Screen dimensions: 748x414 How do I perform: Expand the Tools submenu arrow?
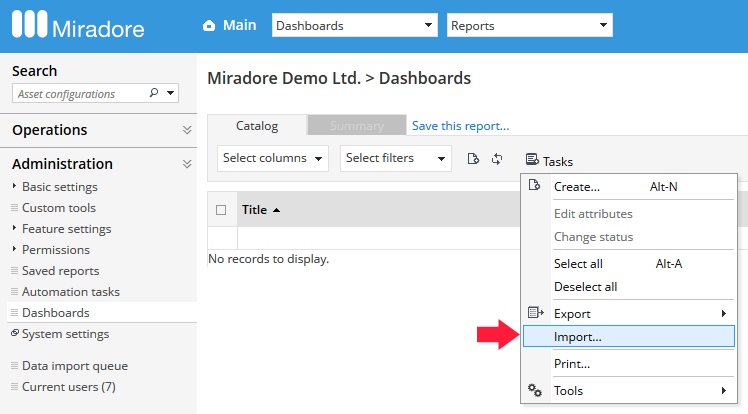[x=724, y=391]
